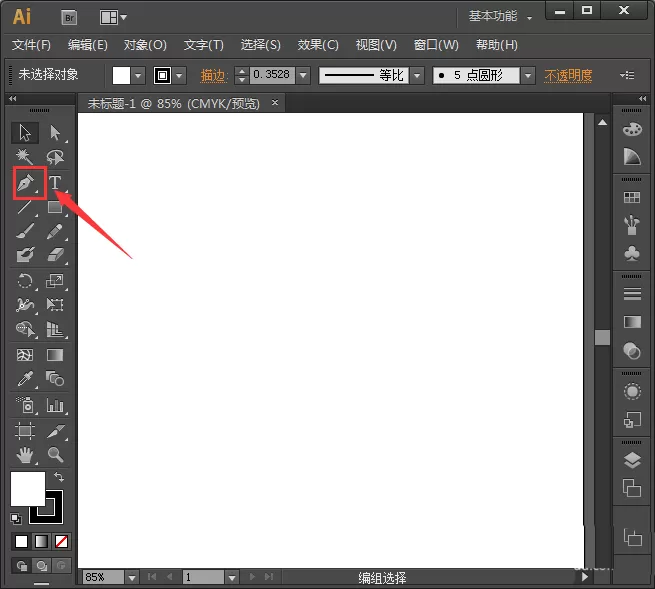The width and height of the screenshot is (655, 589).
Task: Select the Magic Wand tool
Action: [24, 157]
